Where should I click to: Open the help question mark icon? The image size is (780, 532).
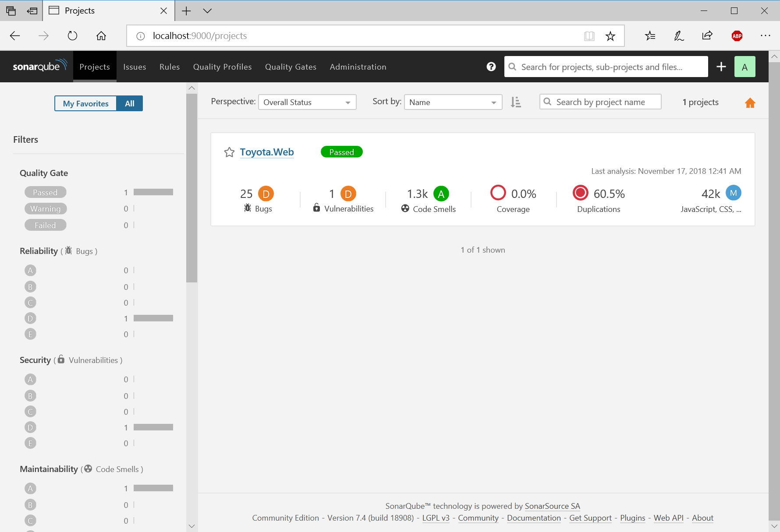coord(491,67)
